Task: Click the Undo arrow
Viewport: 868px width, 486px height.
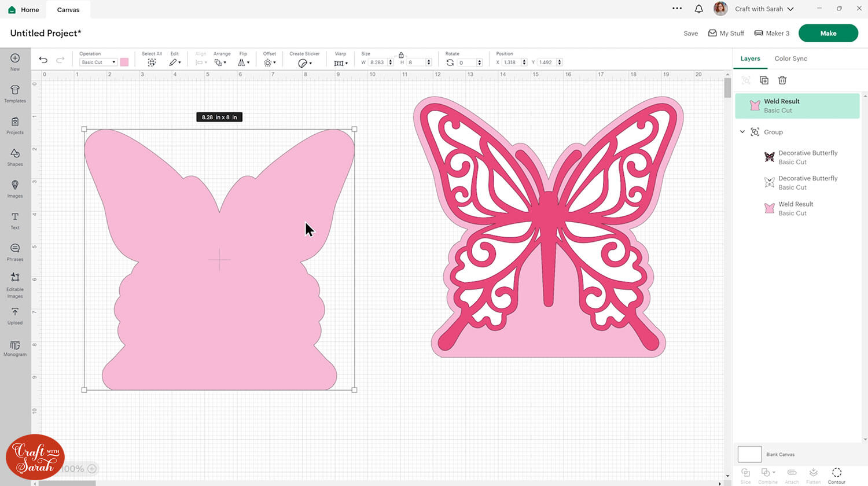Action: coord(43,60)
